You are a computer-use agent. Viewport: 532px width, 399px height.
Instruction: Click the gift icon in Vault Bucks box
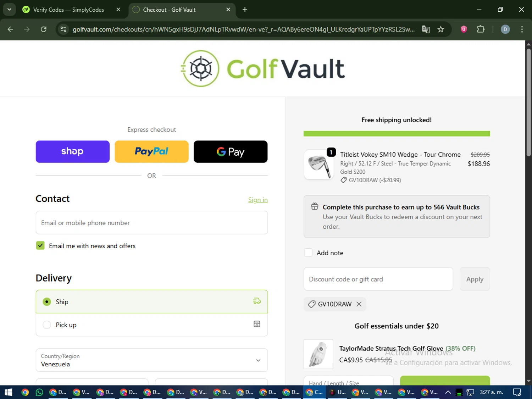click(x=315, y=206)
